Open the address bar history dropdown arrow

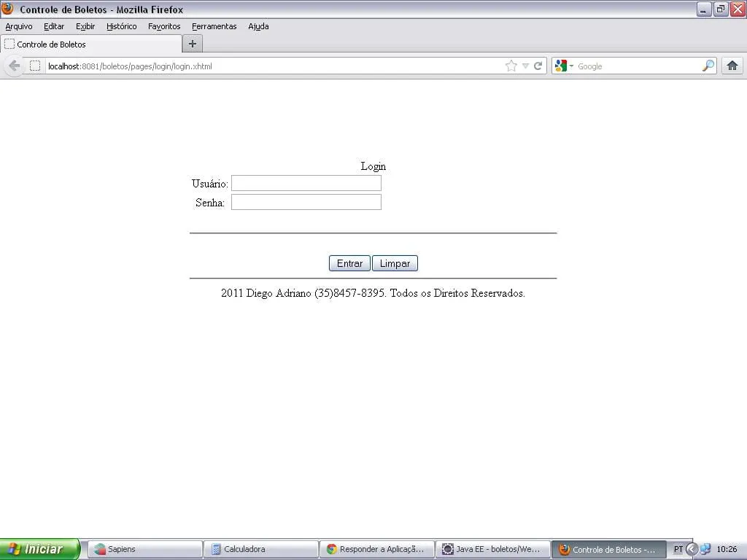(525, 66)
